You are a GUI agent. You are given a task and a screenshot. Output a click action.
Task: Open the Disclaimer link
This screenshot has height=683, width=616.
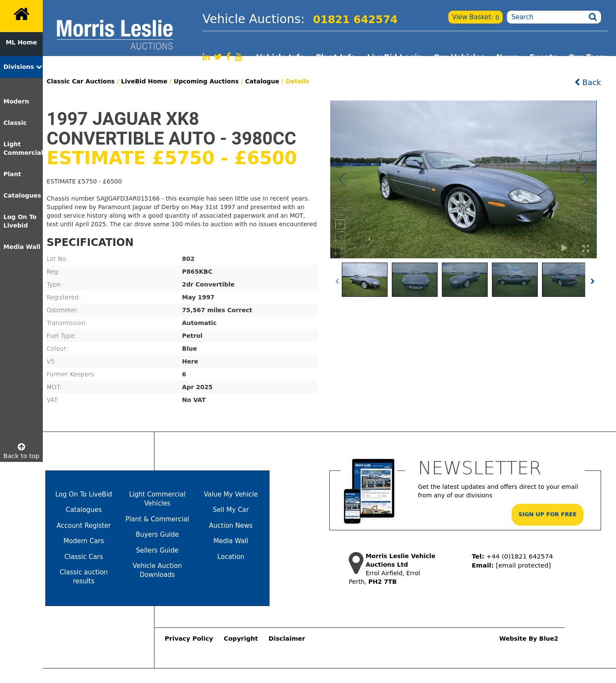click(x=287, y=639)
